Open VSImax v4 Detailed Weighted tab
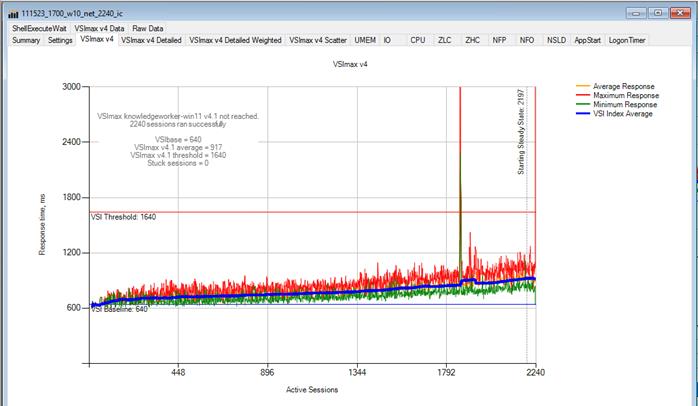The width and height of the screenshot is (698, 406). pos(235,40)
